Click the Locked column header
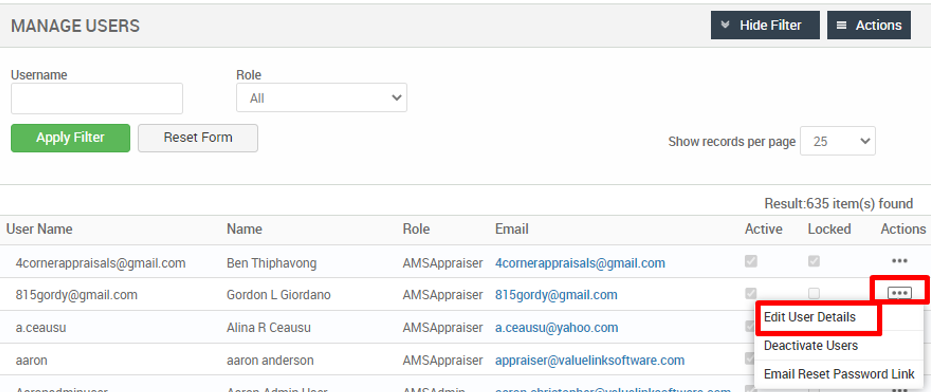 click(829, 229)
